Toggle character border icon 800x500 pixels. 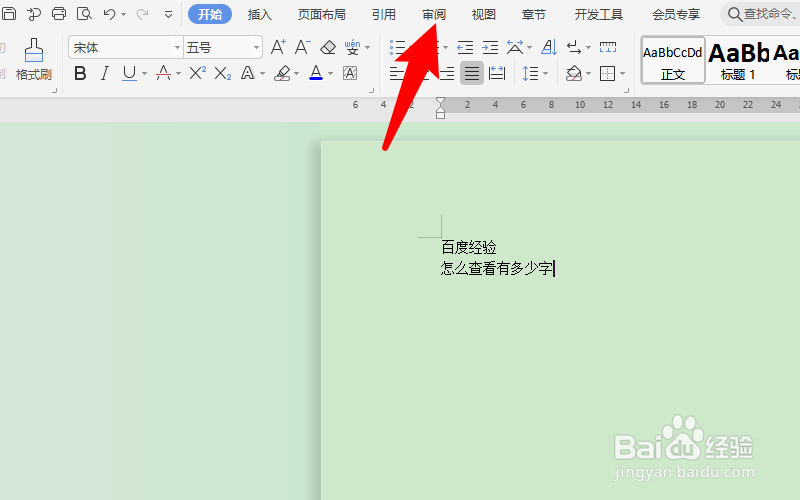coord(350,73)
